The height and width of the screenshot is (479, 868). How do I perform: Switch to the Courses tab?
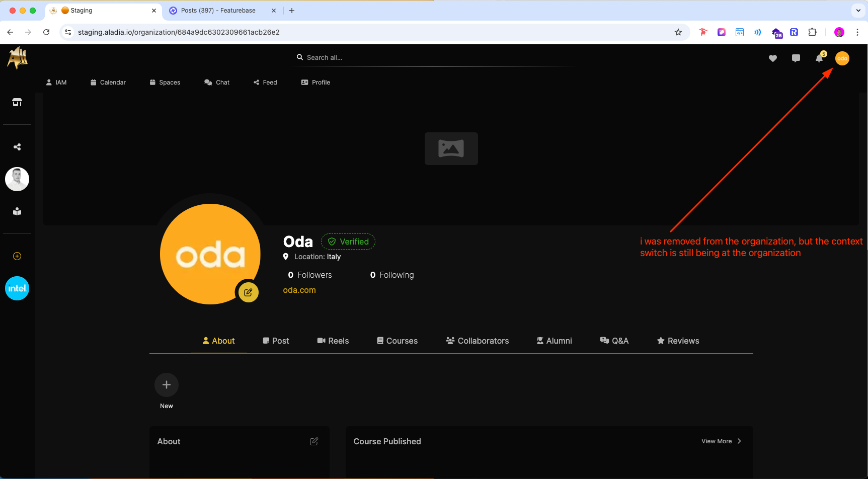[398, 341]
